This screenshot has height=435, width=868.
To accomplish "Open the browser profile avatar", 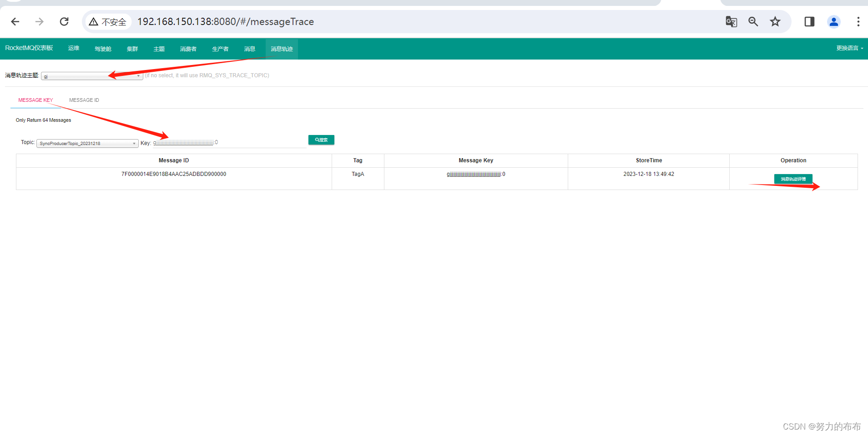I will (833, 21).
